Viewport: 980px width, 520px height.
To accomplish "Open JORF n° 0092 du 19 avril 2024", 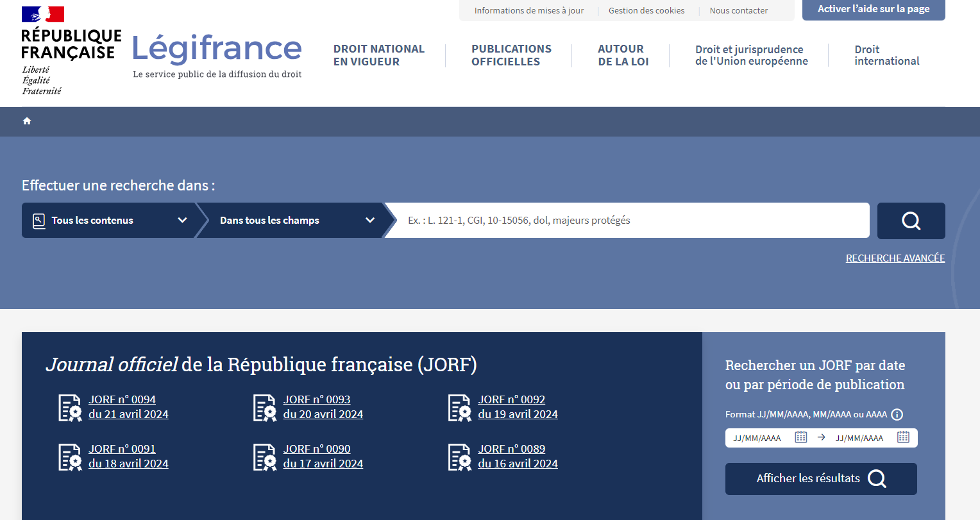I will [518, 407].
